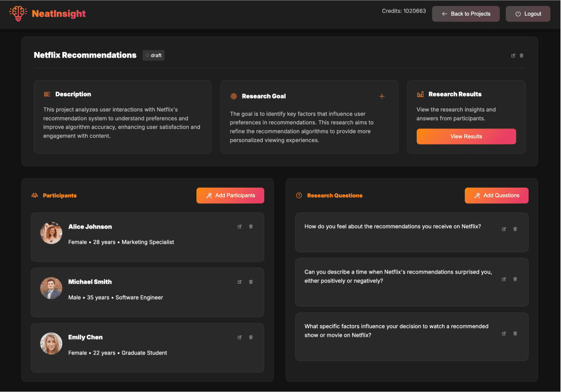Click the delete icon for the project
This screenshot has height=392, width=561.
point(522,56)
